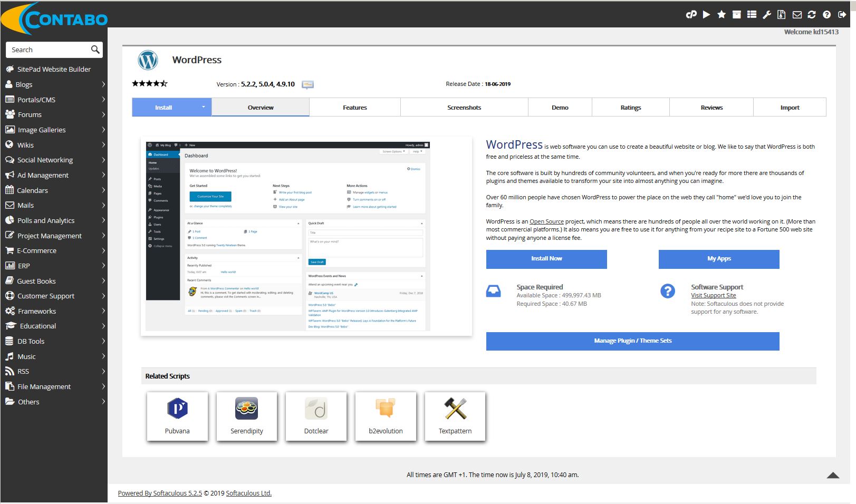Expand the Customer Support category
This screenshot has height=504, width=856.
click(54, 296)
